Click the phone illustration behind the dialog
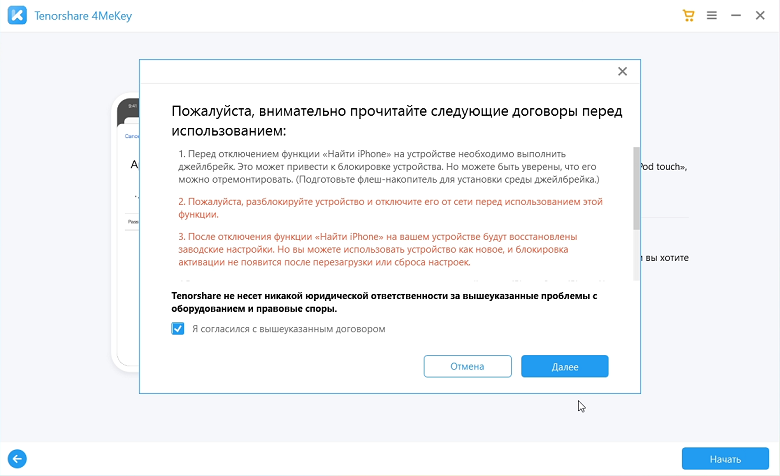780x476 pixels. [x=125, y=231]
